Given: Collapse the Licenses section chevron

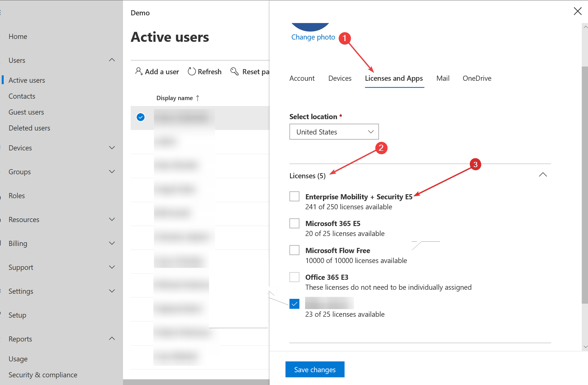Looking at the screenshot, I should [x=543, y=175].
